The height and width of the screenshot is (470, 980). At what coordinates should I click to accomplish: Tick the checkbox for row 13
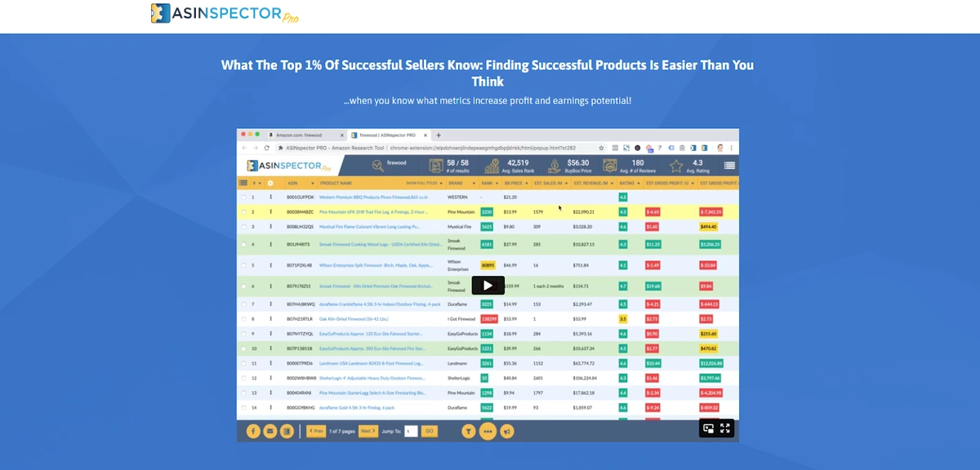click(x=243, y=392)
